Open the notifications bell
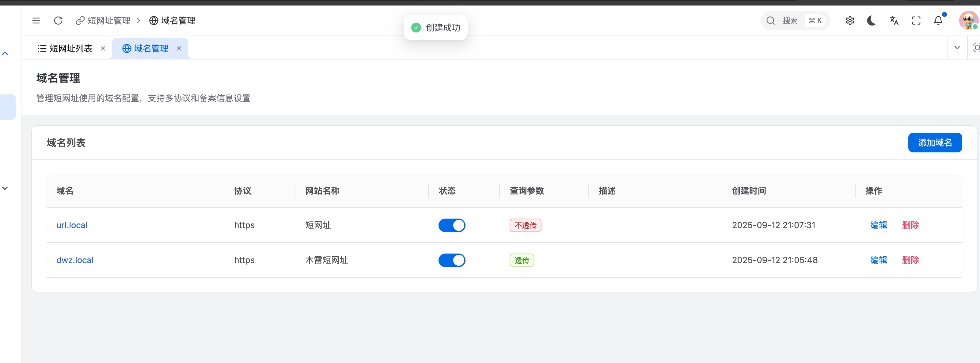980x363 pixels. click(x=938, y=21)
